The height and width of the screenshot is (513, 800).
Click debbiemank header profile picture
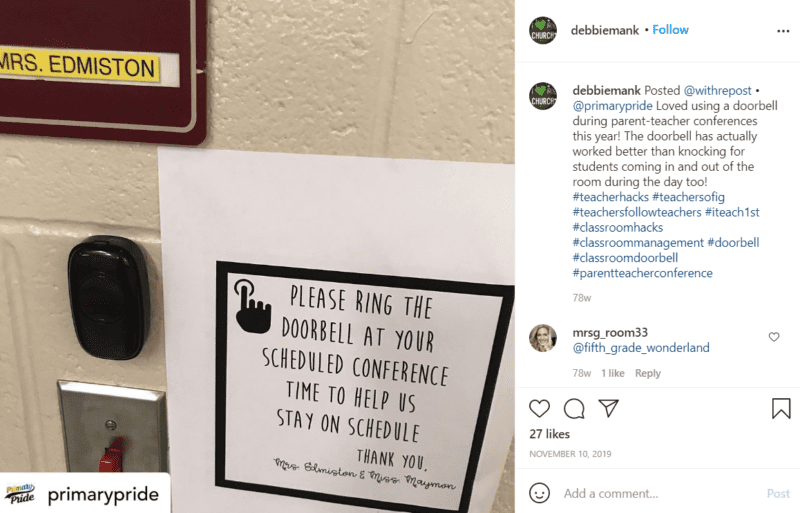tap(543, 31)
